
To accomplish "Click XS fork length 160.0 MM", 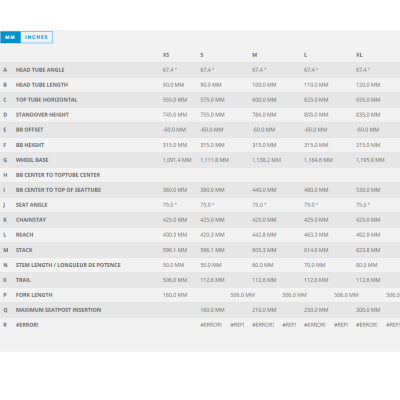I will point(175,295).
